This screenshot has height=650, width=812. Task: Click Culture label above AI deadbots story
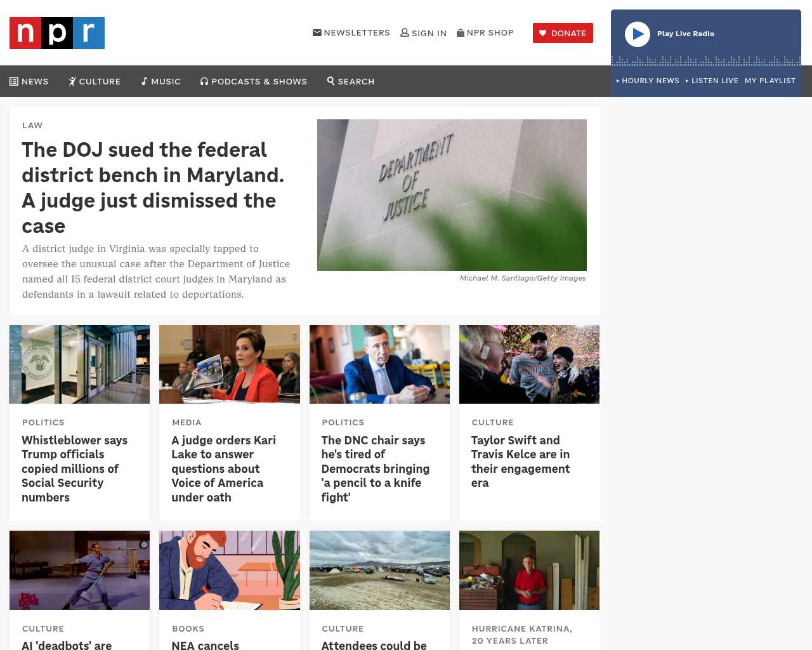[x=43, y=628]
